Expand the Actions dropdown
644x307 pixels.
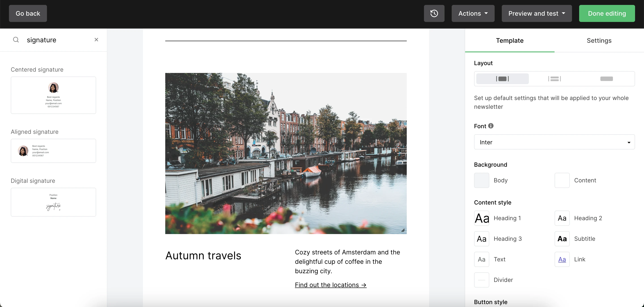pos(473,13)
